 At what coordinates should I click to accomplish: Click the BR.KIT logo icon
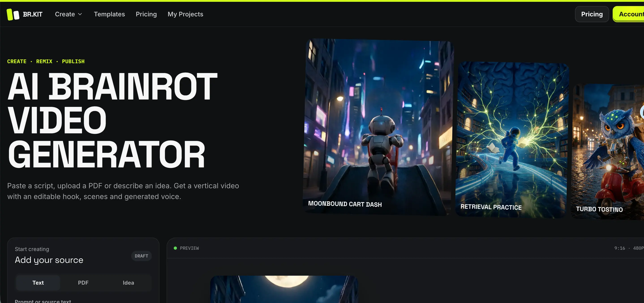(x=13, y=14)
